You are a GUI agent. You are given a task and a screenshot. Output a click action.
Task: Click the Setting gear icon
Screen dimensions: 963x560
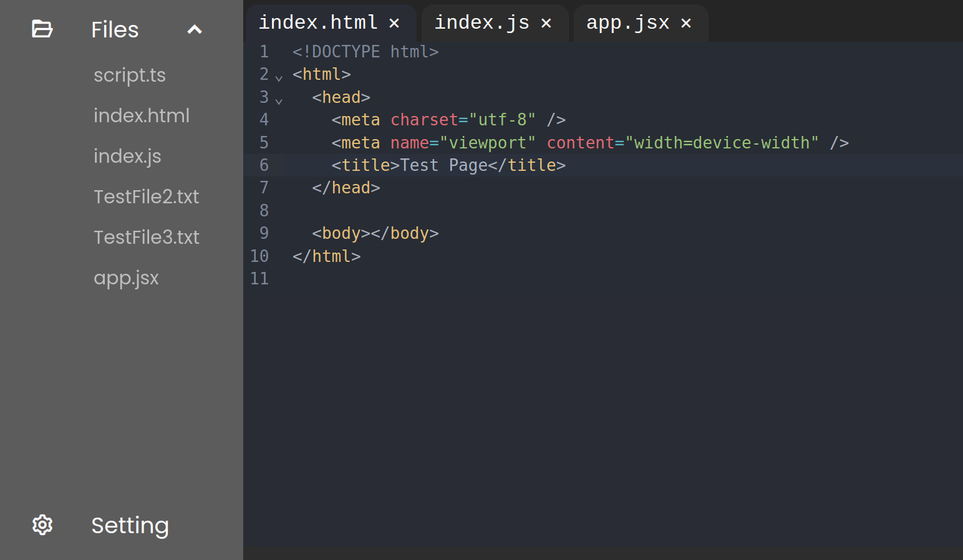(x=42, y=525)
